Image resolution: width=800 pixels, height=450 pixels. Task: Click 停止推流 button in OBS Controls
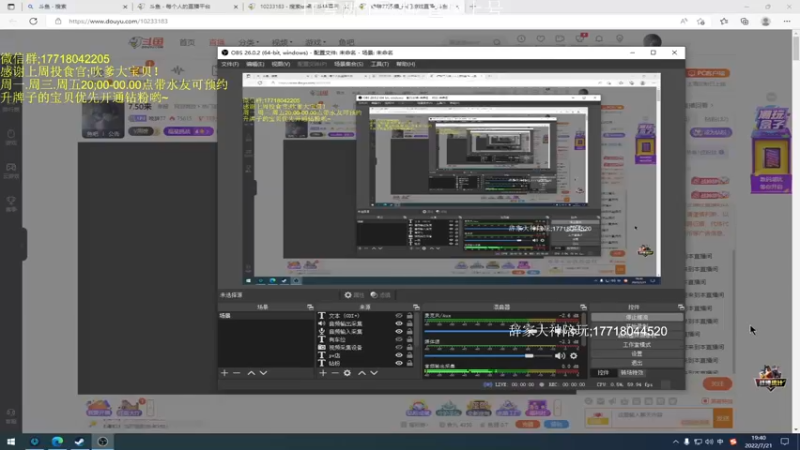tap(637, 317)
